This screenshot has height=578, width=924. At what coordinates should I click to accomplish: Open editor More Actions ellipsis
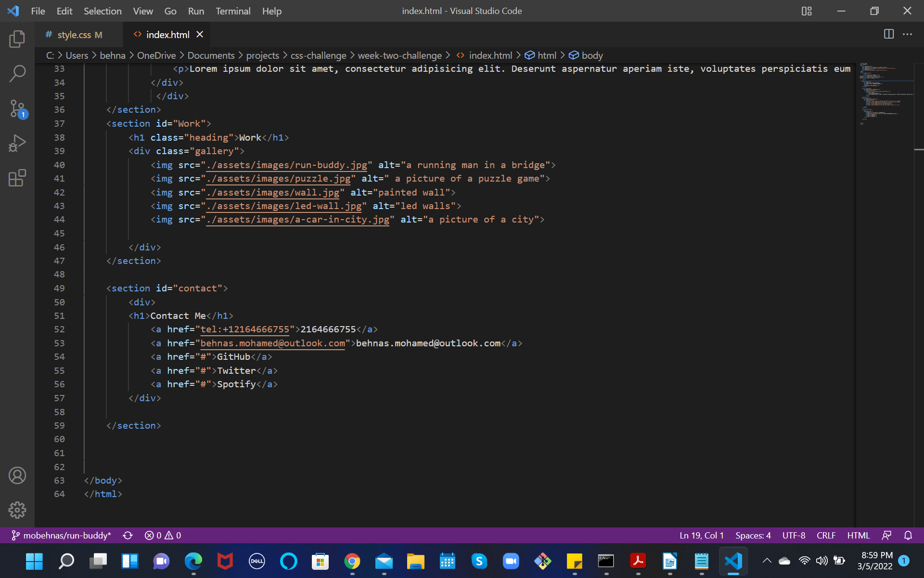click(907, 34)
